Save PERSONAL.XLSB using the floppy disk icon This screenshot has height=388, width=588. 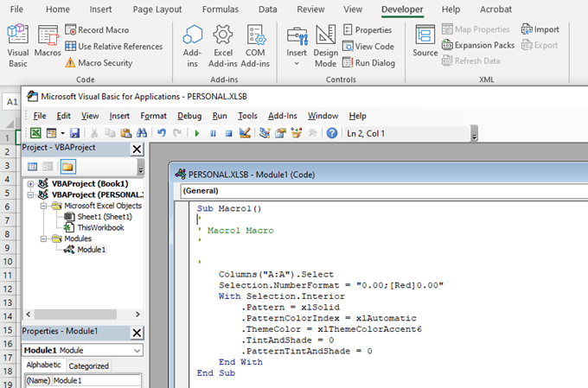[74, 133]
